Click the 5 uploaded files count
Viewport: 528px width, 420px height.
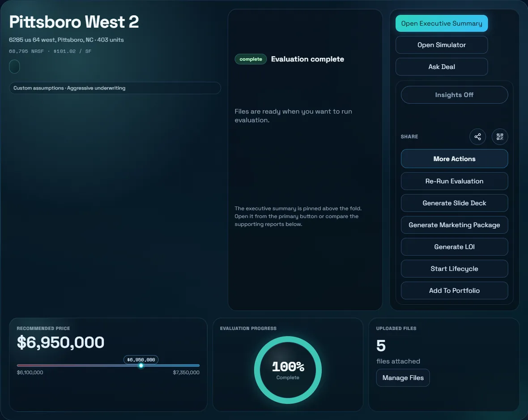click(381, 346)
